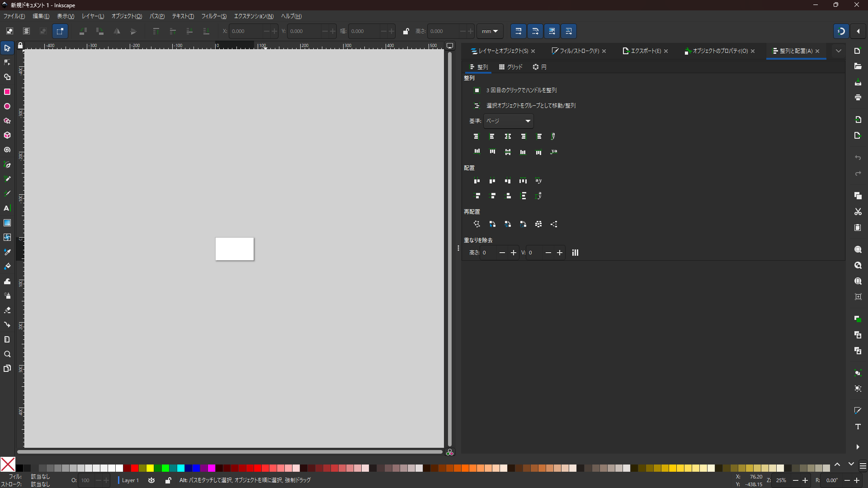The height and width of the screenshot is (488, 868).
Task: Click the グリッド sub-tab button
Action: (511, 67)
